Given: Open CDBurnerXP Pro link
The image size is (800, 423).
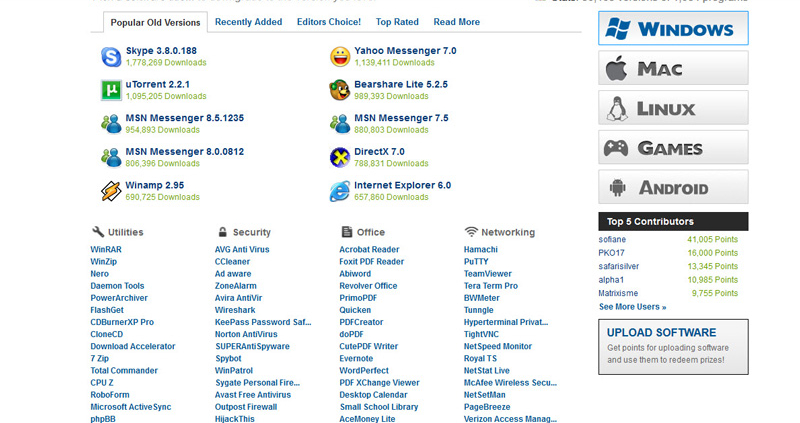Looking at the screenshot, I should coord(122,322).
